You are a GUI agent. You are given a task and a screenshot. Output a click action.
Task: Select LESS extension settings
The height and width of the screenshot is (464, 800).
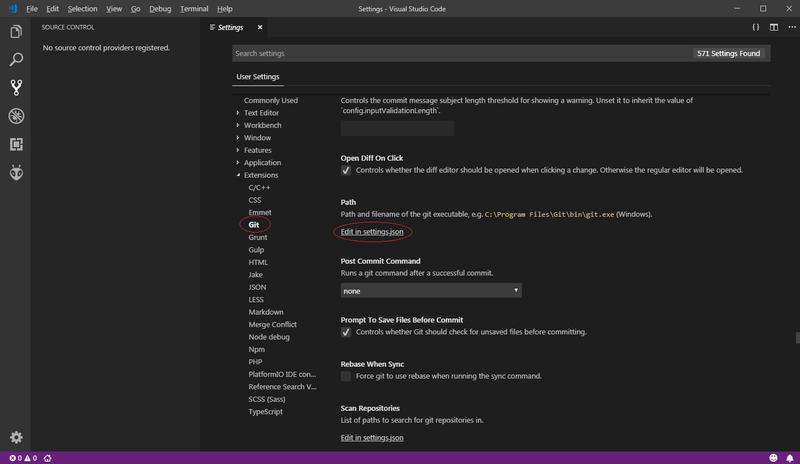[x=256, y=300]
